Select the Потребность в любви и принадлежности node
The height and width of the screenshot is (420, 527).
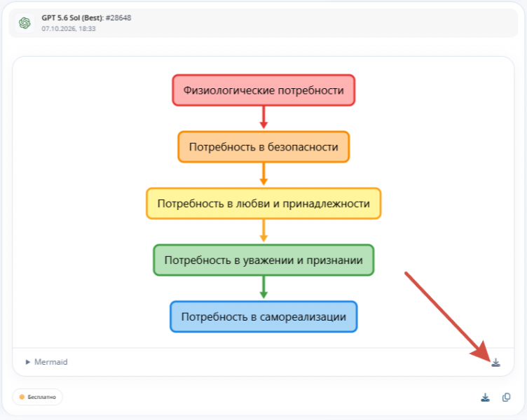(263, 204)
